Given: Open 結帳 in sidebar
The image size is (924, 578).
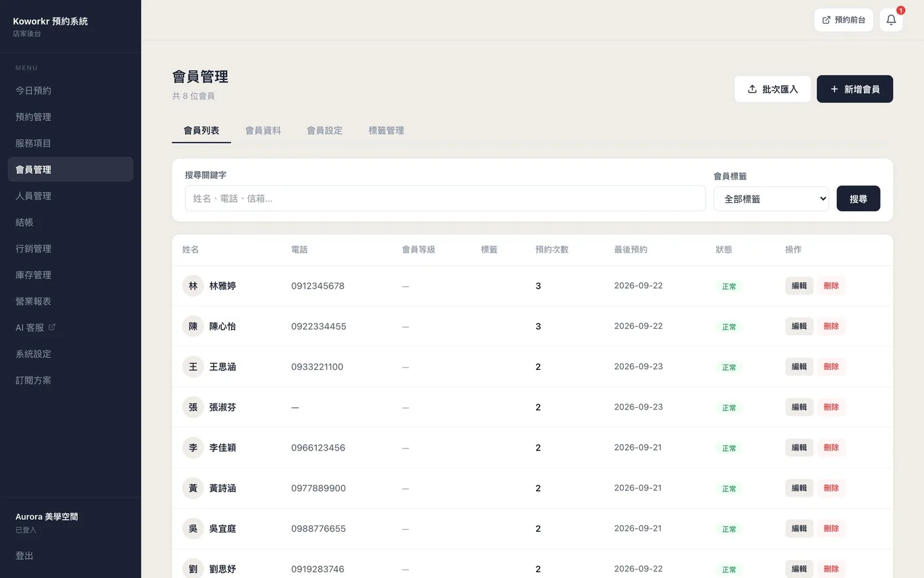Looking at the screenshot, I should [x=71, y=223].
